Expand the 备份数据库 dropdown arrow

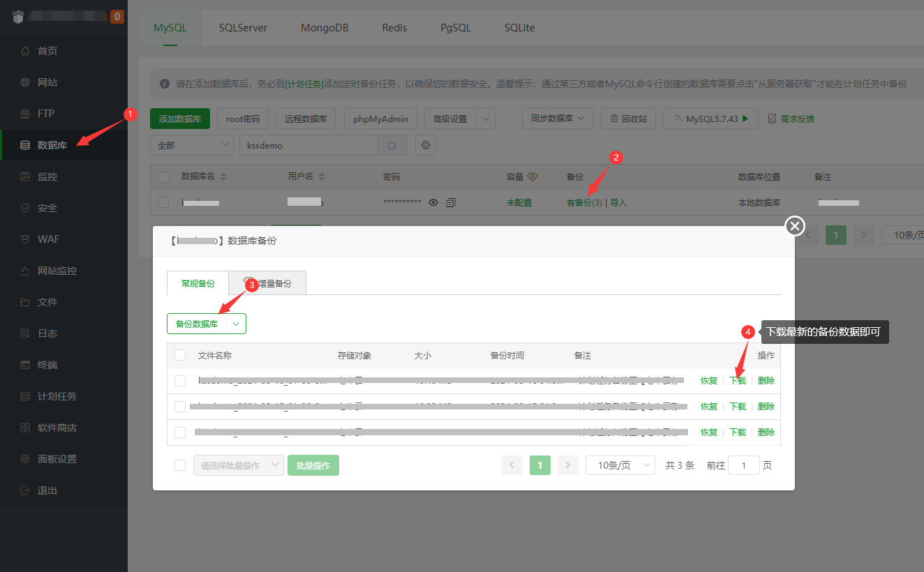(x=237, y=324)
